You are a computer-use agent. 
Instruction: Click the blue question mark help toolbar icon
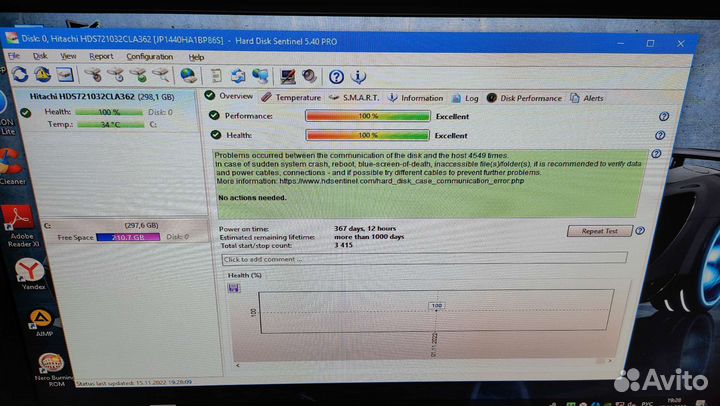(x=336, y=77)
